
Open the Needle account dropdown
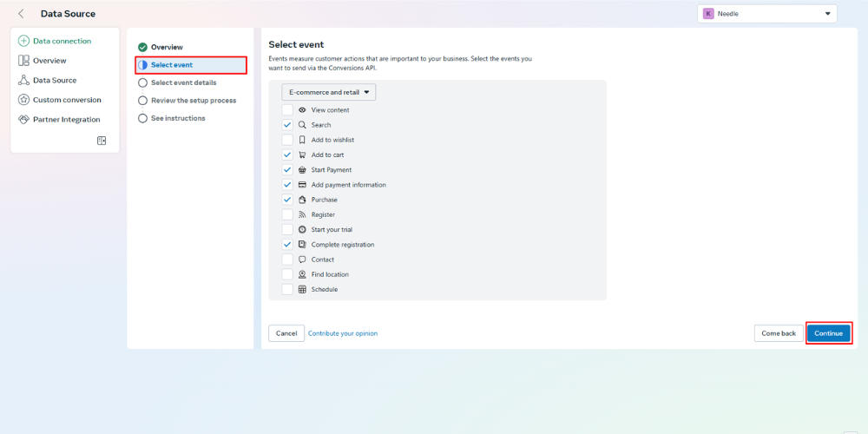[767, 14]
